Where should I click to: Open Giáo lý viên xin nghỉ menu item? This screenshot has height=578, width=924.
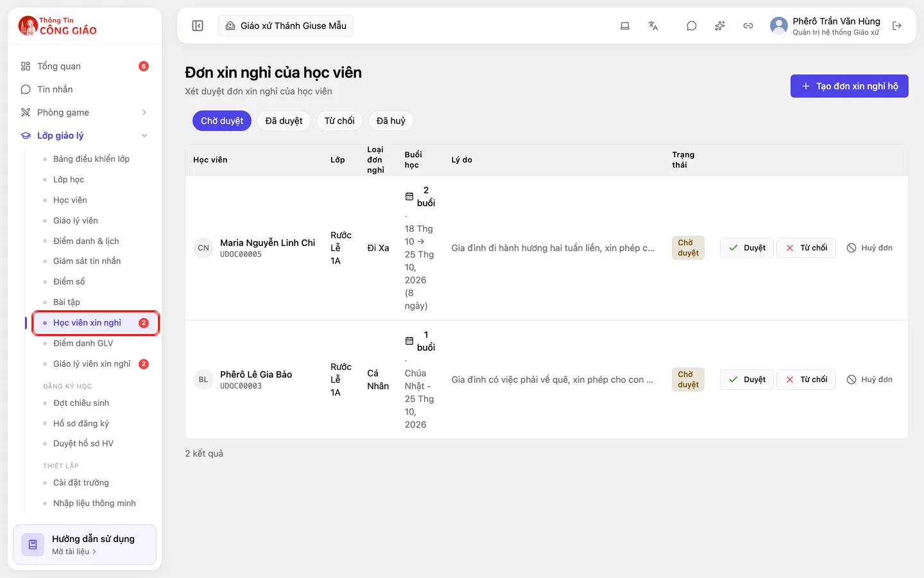[92, 364]
